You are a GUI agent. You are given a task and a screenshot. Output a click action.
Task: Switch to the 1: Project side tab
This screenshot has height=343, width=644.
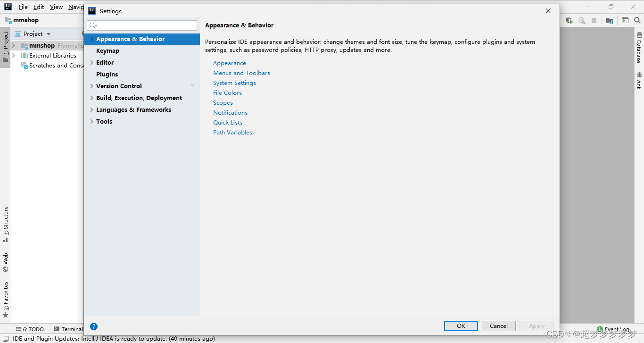5,47
